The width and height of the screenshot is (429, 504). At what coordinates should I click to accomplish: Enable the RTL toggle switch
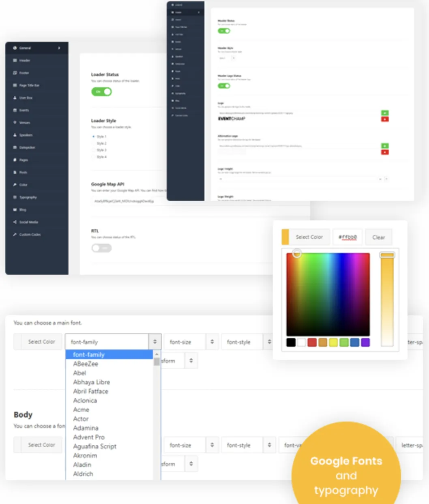101,248
